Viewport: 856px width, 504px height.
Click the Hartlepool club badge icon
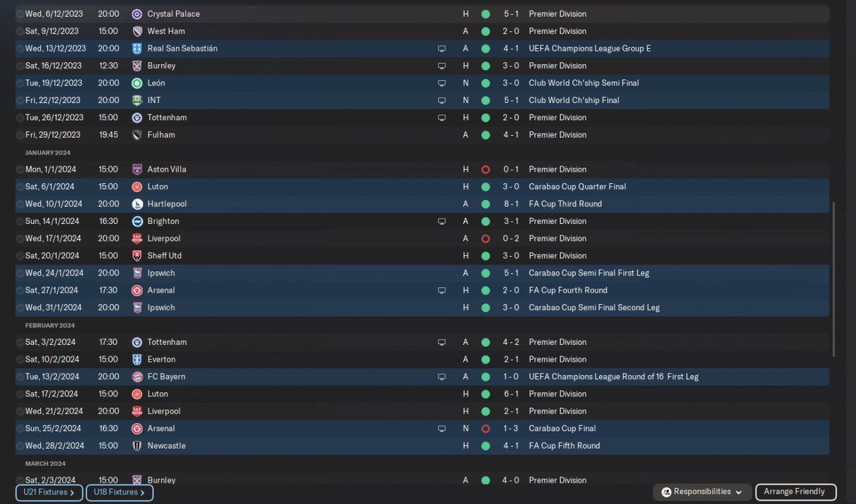coord(137,204)
